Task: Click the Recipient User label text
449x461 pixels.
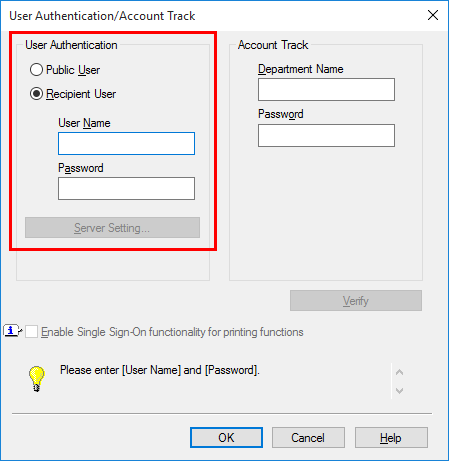Action: pyautogui.click(x=81, y=94)
